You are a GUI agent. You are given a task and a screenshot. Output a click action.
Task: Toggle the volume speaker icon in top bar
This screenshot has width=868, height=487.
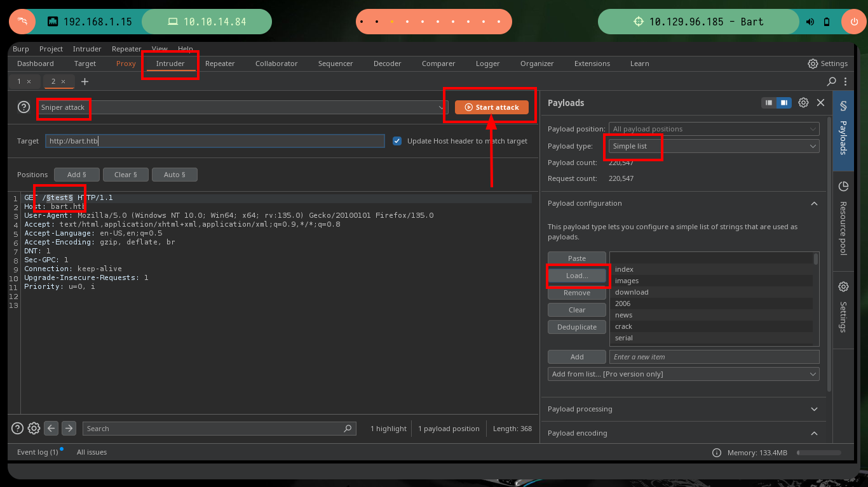(x=810, y=22)
